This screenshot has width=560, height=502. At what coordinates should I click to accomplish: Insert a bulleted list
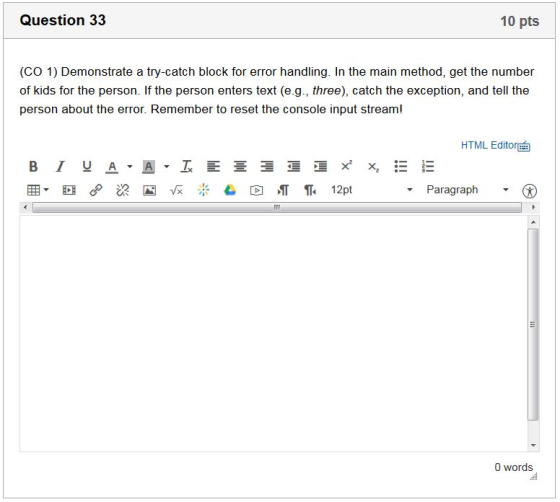coord(400,166)
